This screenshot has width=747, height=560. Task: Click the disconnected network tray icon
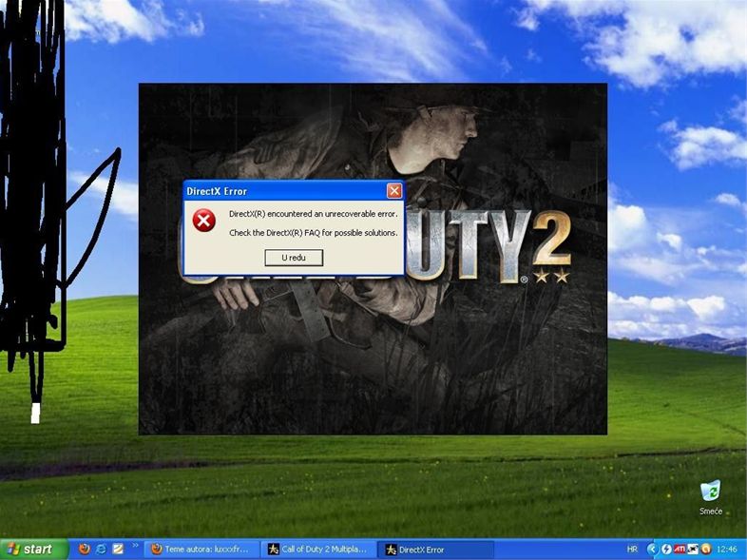(692, 550)
